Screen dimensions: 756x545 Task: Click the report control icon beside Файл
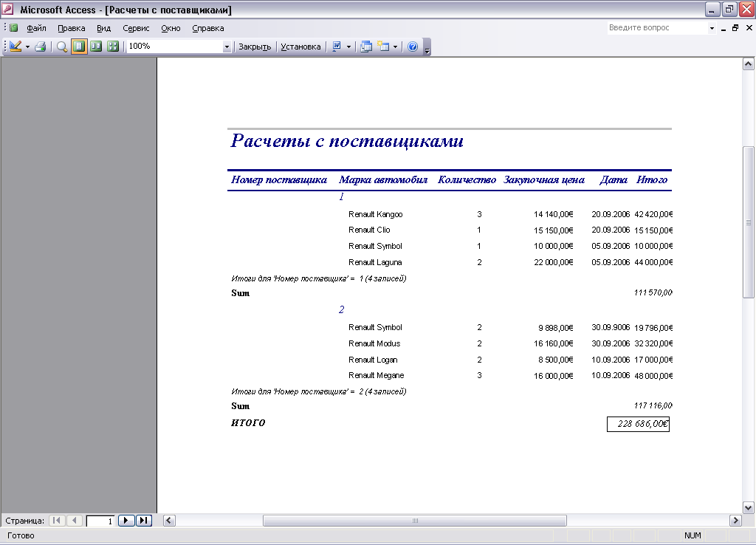pyautogui.click(x=13, y=28)
